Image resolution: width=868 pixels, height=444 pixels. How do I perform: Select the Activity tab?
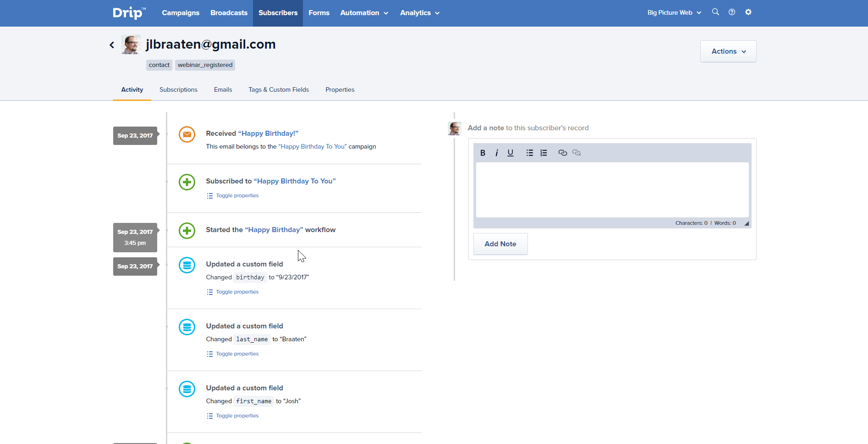tap(132, 89)
